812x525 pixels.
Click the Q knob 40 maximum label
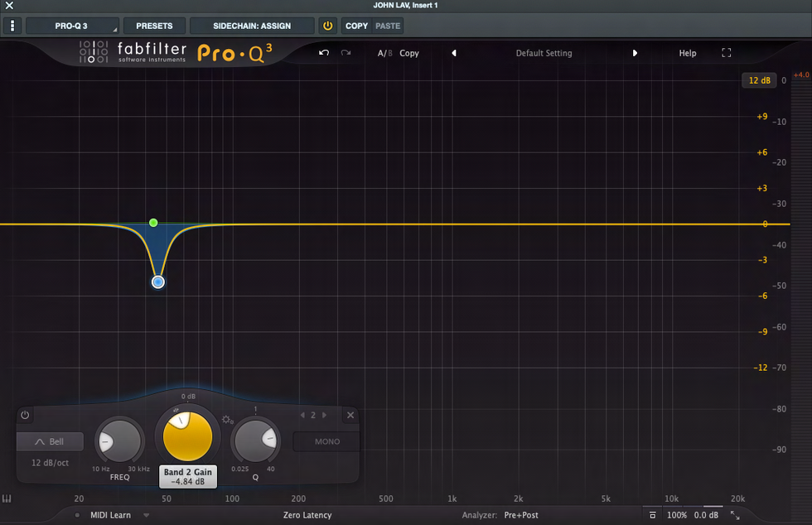271,469
